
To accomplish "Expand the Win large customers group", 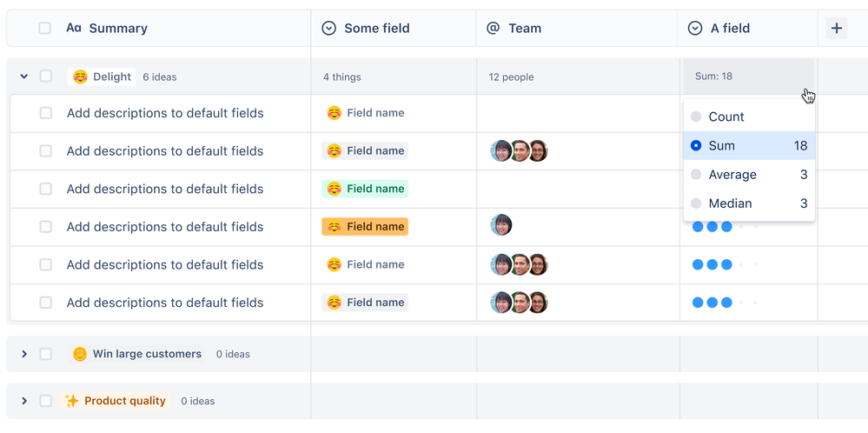I will point(24,354).
